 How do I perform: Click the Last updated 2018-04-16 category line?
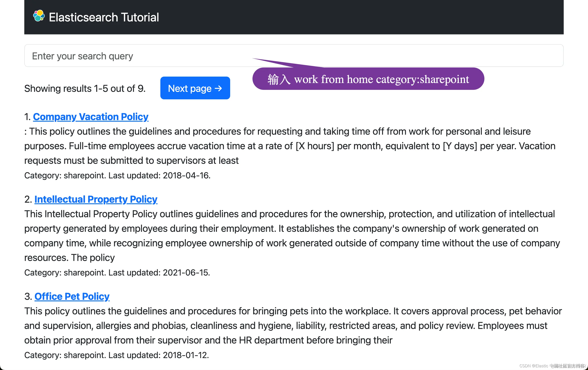tap(117, 176)
